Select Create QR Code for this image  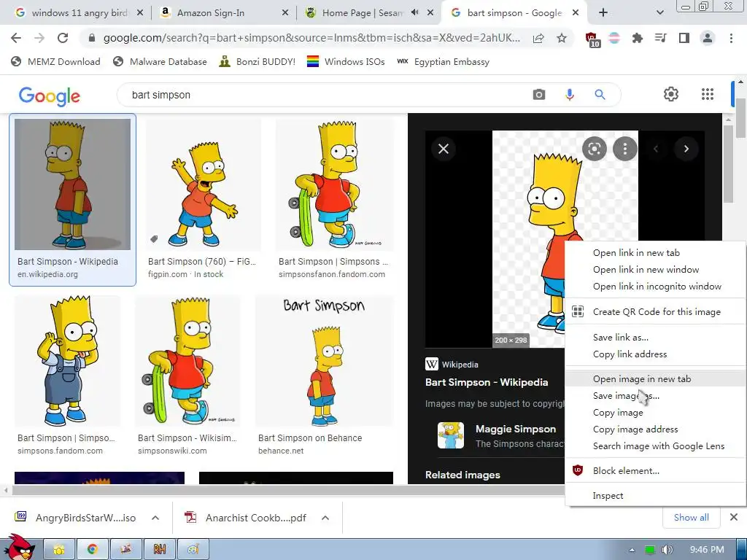pyautogui.click(x=655, y=312)
